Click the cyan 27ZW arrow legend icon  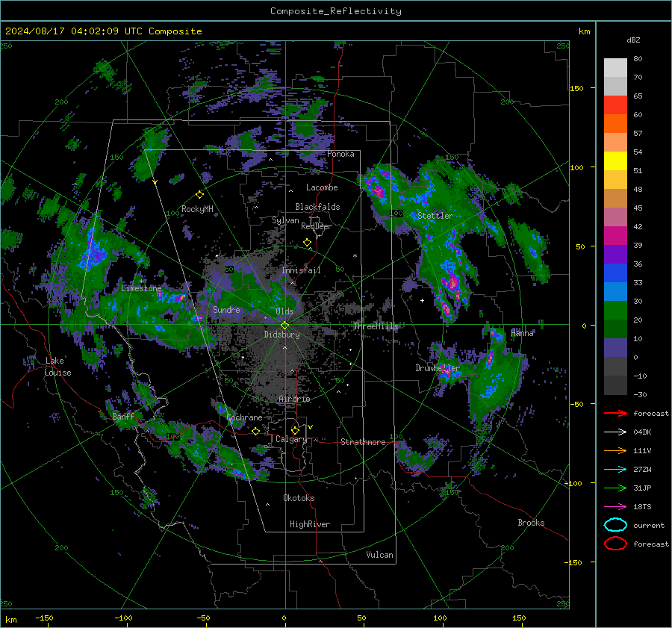coord(615,470)
